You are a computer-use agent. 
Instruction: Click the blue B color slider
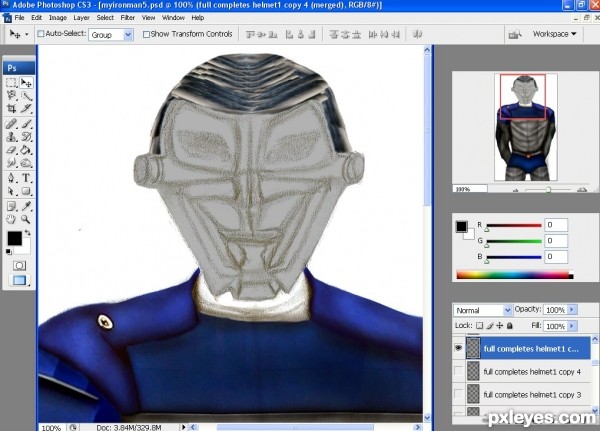tap(514, 257)
